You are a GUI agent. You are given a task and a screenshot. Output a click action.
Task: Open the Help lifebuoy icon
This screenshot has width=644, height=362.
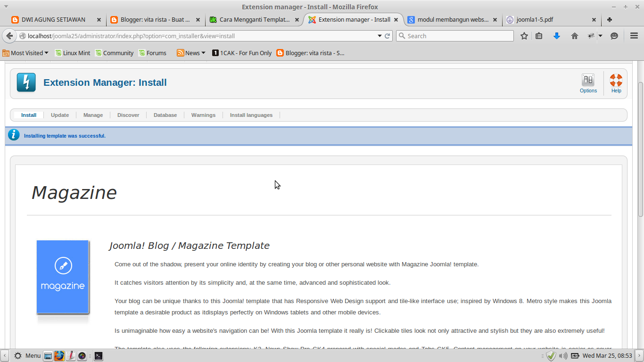click(616, 83)
